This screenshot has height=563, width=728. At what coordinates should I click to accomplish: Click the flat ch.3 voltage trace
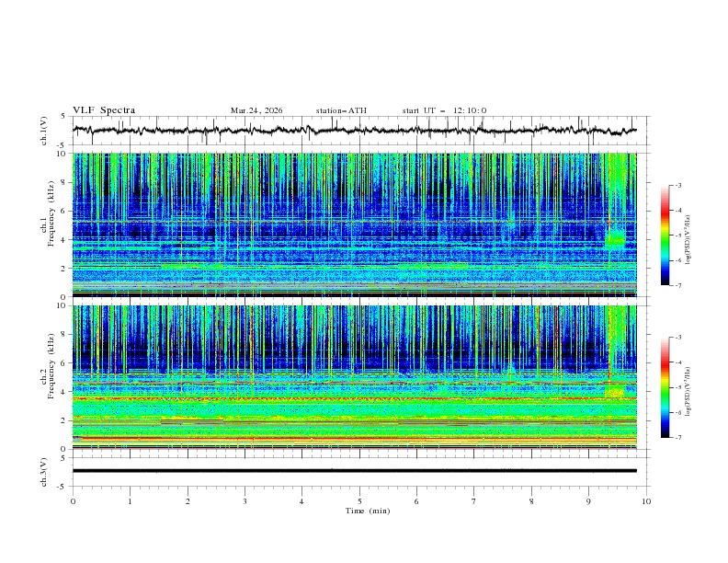click(354, 471)
